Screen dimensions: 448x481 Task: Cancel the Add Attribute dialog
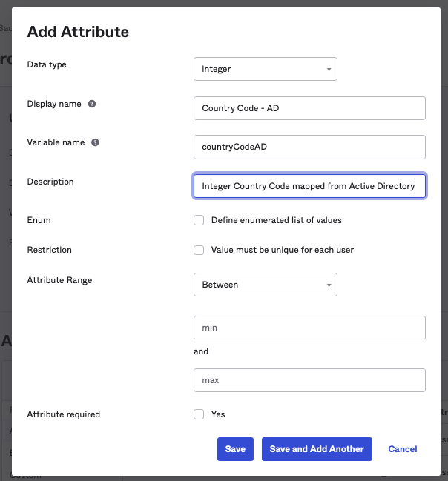click(403, 449)
